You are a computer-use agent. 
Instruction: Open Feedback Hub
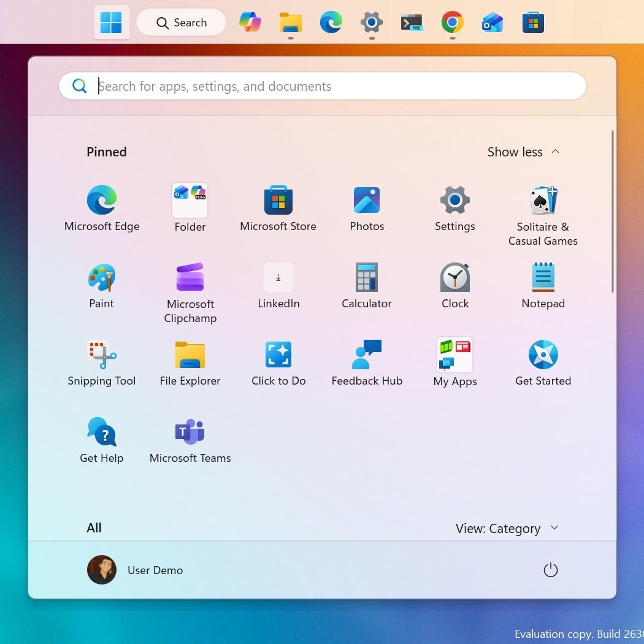(367, 363)
